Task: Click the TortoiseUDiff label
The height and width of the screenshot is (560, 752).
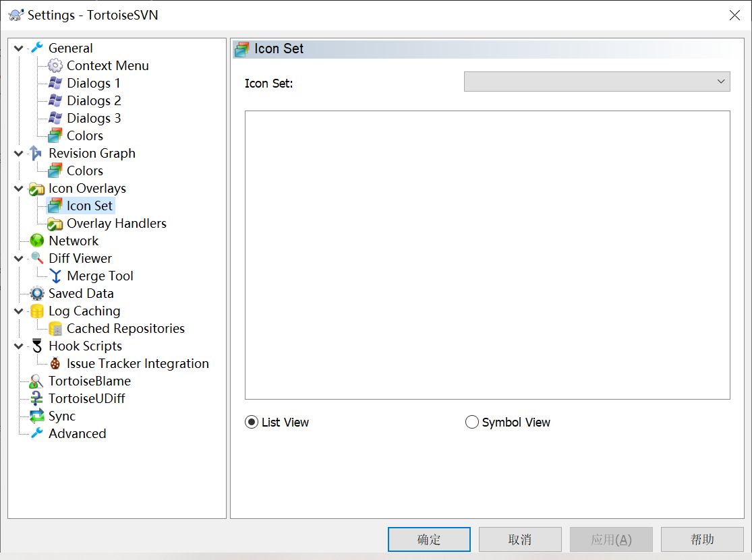Action: (x=86, y=398)
